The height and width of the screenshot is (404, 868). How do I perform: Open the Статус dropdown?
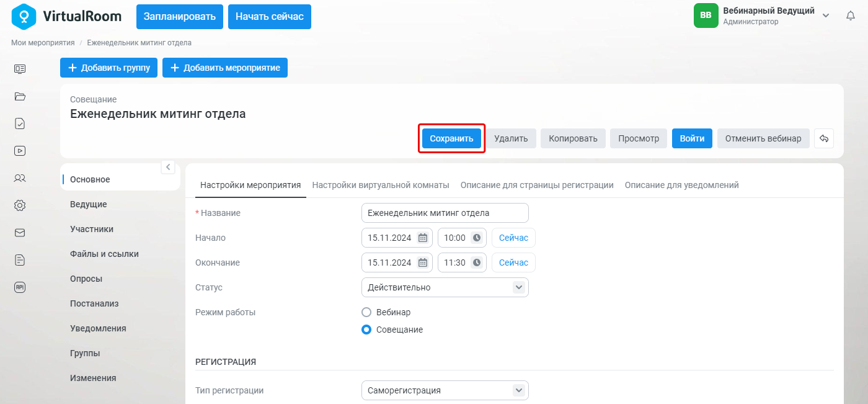pyautogui.click(x=445, y=287)
